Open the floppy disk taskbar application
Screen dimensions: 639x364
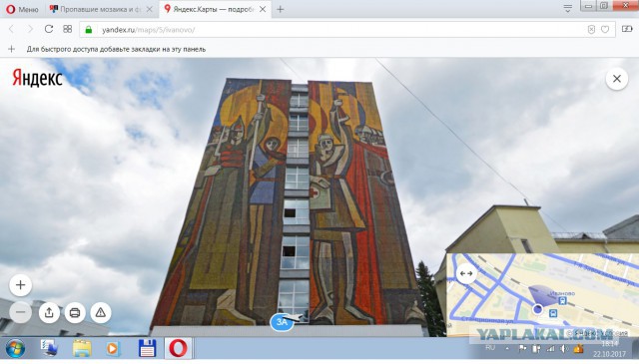coord(148,348)
